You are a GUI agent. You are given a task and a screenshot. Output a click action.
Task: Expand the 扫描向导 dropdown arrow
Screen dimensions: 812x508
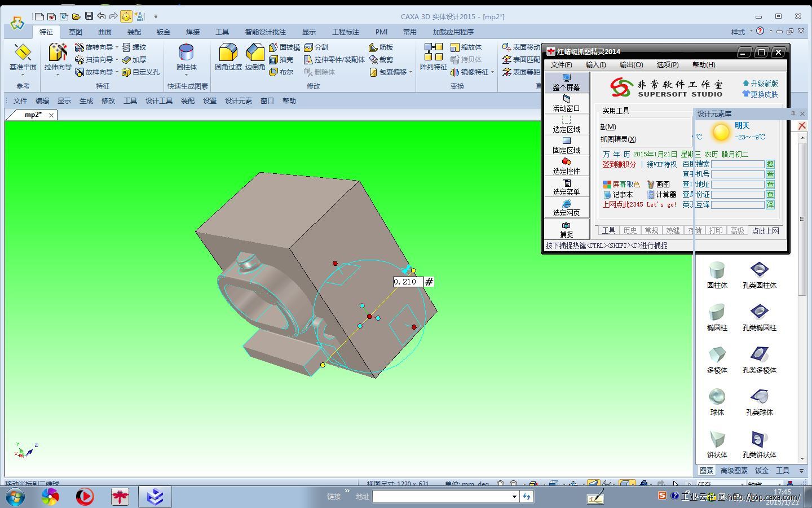coord(117,60)
